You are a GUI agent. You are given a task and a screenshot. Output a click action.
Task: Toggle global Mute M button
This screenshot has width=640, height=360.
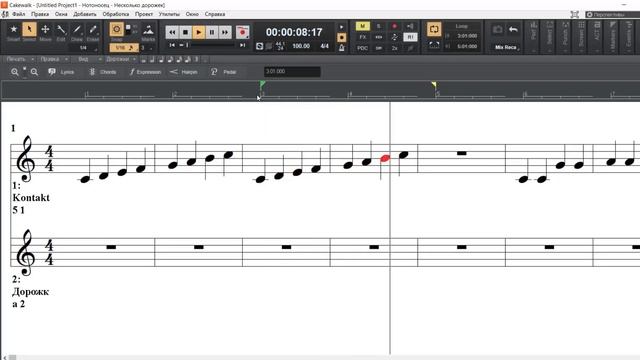click(x=362, y=26)
